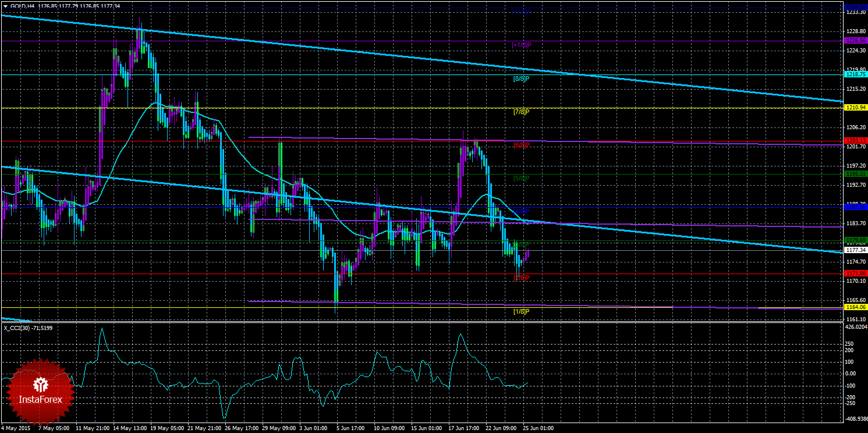Click the green 1195.31 price tag
868x433 pixels.
(855, 174)
